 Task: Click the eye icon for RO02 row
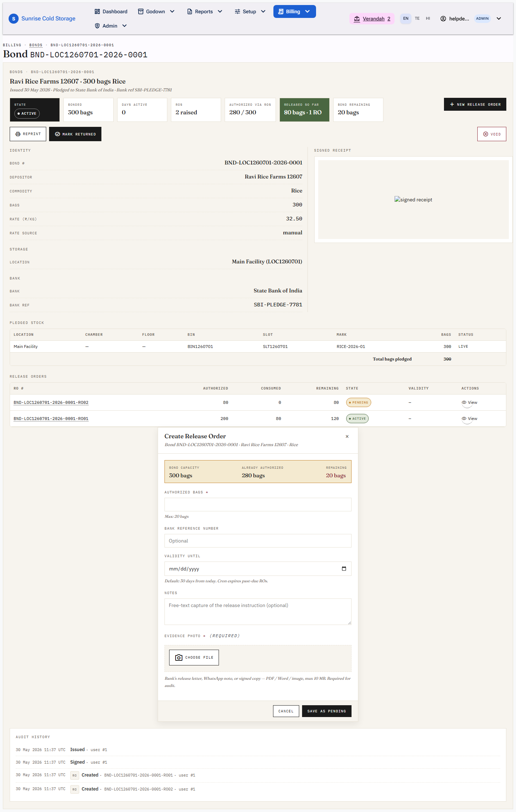pyautogui.click(x=464, y=402)
